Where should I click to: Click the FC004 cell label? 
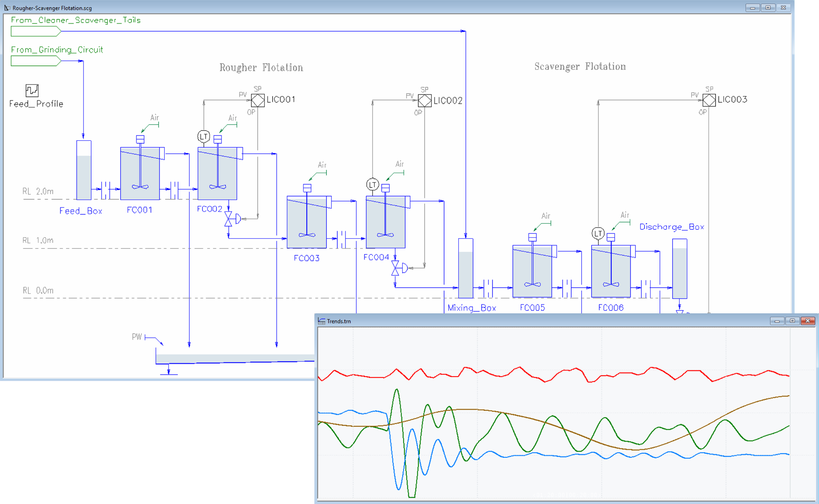coord(376,257)
